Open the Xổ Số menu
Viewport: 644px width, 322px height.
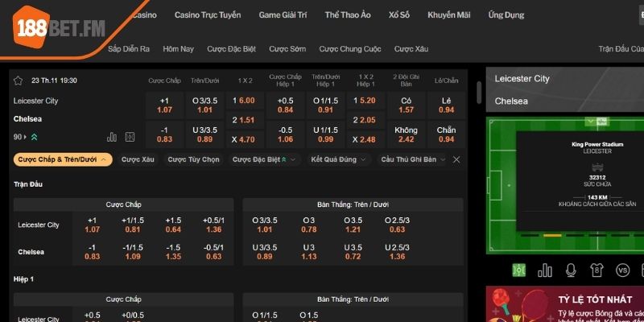399,15
